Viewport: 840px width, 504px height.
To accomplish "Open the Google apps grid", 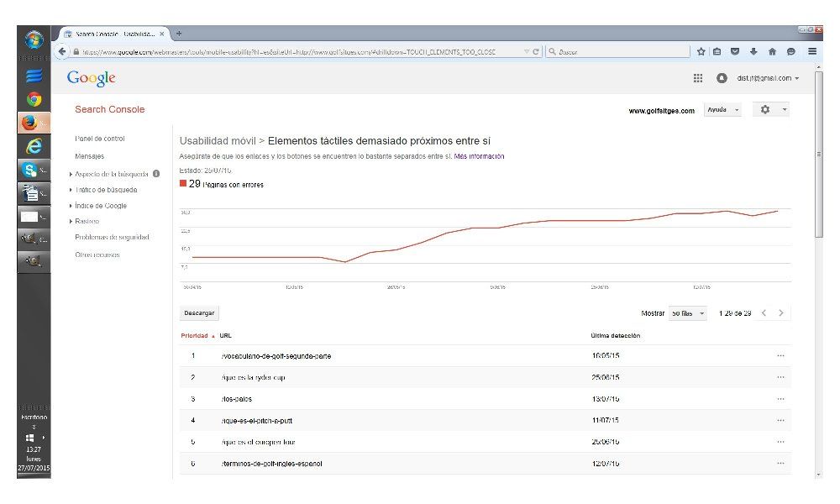I will 697,78.
